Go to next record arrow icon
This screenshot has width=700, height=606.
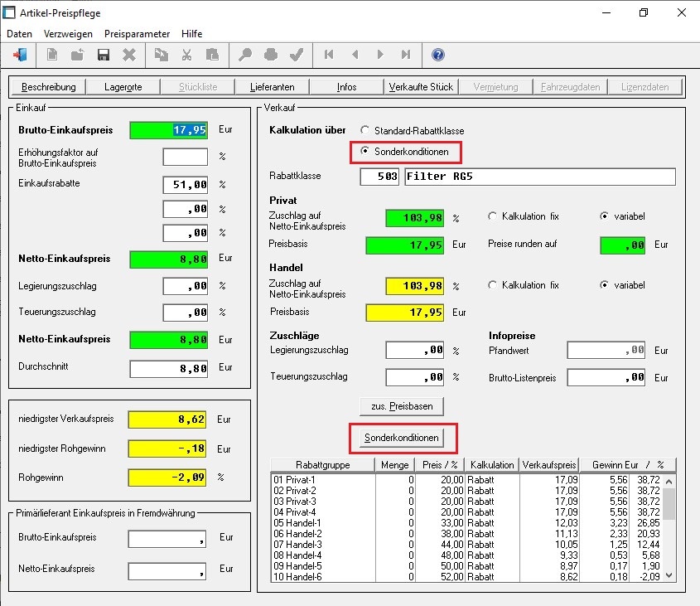click(x=380, y=55)
